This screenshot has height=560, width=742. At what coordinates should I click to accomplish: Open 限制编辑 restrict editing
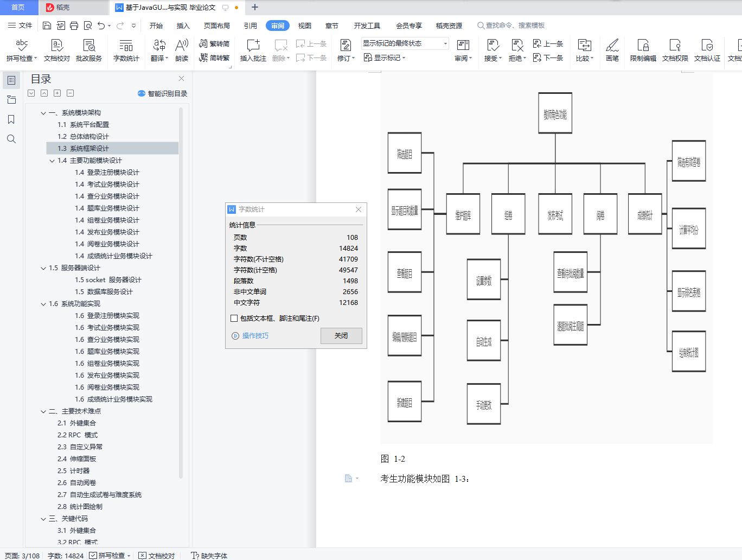(x=643, y=50)
